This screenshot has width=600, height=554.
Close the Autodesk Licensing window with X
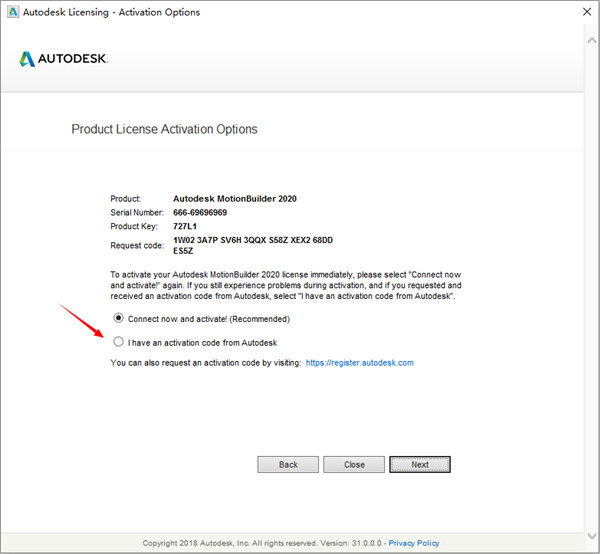(x=587, y=12)
